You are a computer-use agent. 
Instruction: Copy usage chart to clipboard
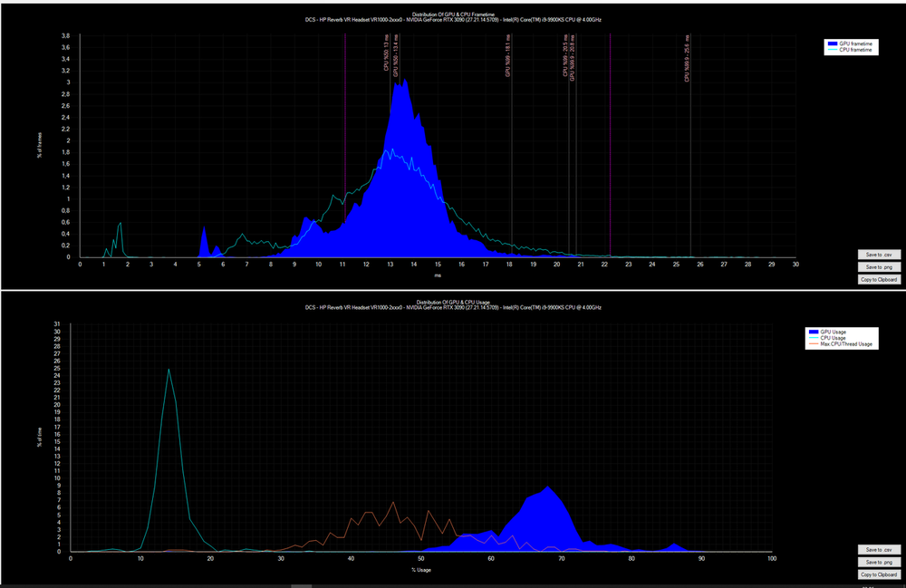[879, 574]
